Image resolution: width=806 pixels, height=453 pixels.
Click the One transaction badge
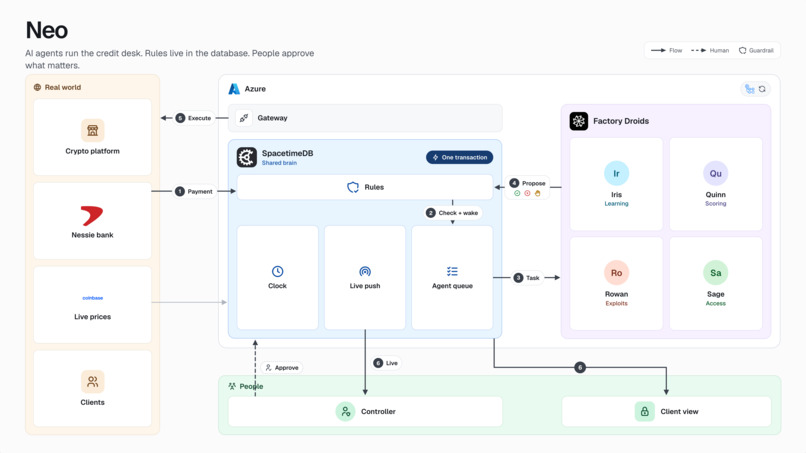[x=460, y=157]
